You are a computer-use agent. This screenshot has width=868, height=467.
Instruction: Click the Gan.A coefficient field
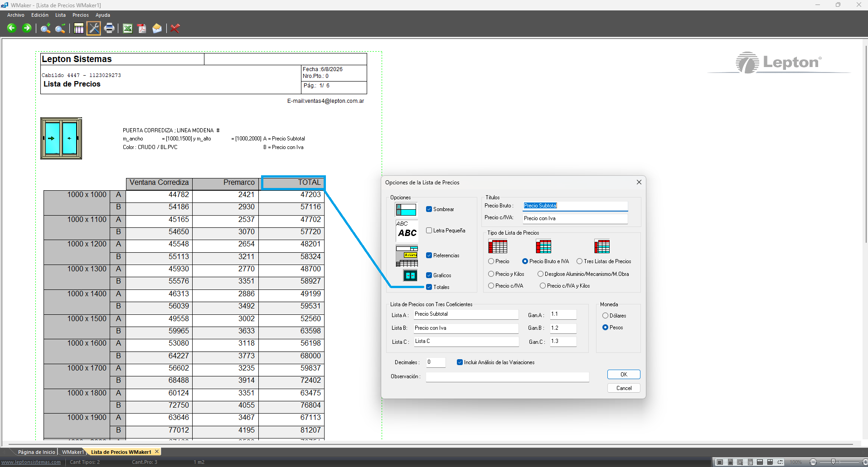[x=563, y=314]
